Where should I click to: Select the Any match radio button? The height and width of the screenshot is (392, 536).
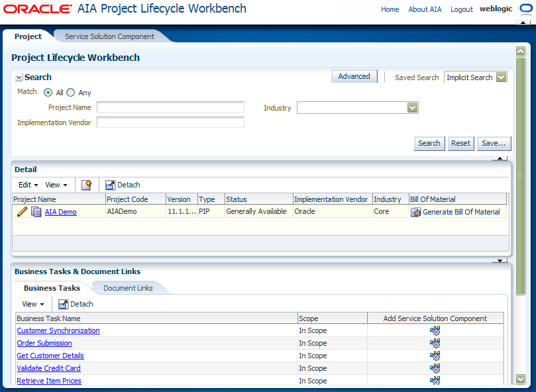(x=70, y=93)
